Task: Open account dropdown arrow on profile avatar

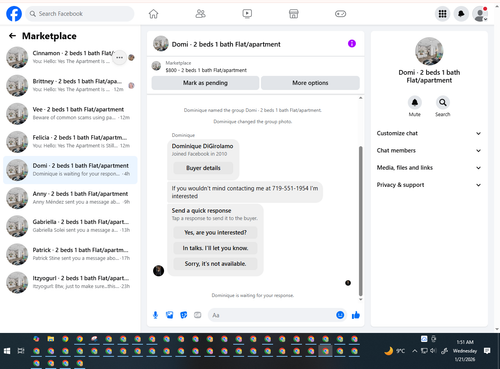Action: [x=485, y=19]
